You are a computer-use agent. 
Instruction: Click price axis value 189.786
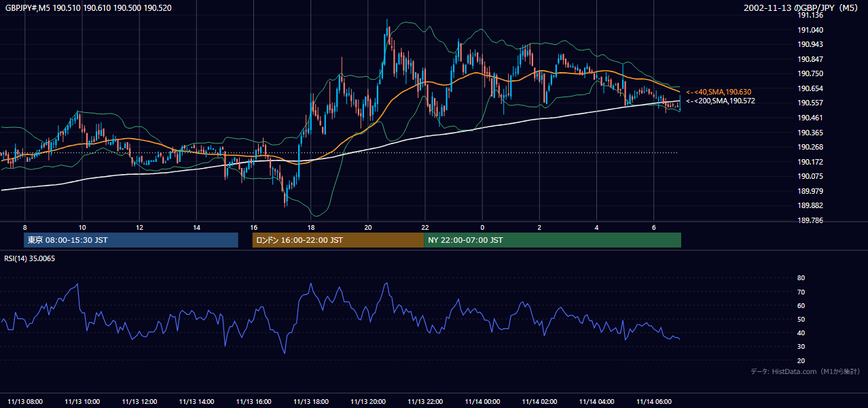click(x=810, y=220)
